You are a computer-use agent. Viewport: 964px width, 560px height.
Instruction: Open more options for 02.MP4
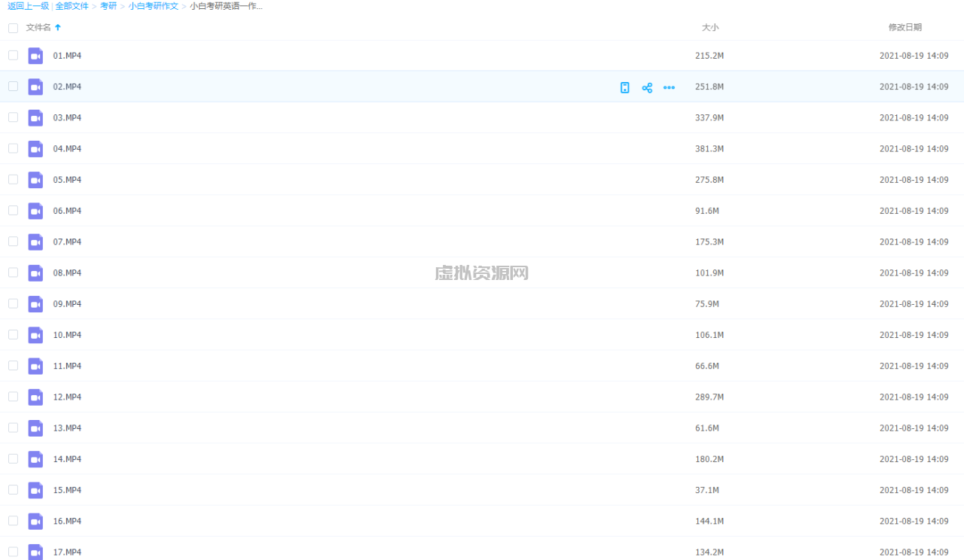point(669,87)
